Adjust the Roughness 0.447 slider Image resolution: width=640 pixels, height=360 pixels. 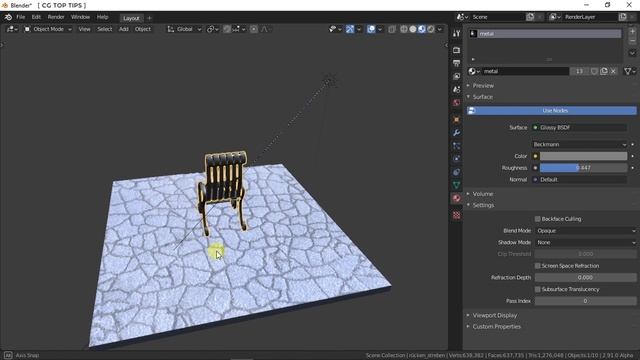[x=583, y=168]
